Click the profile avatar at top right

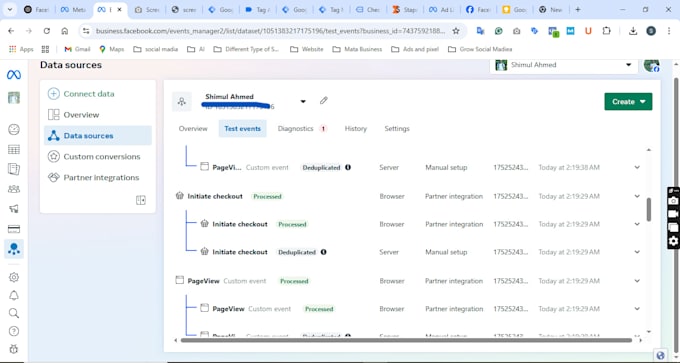pos(651,65)
